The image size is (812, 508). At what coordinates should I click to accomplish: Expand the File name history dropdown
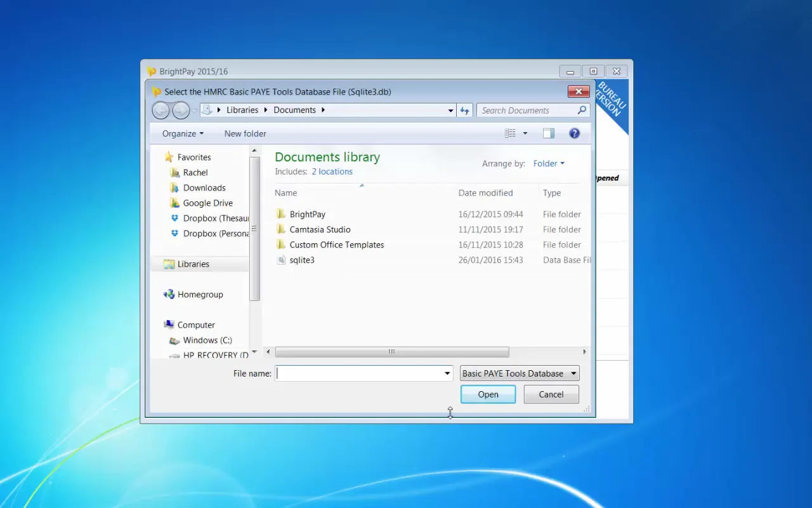point(447,373)
